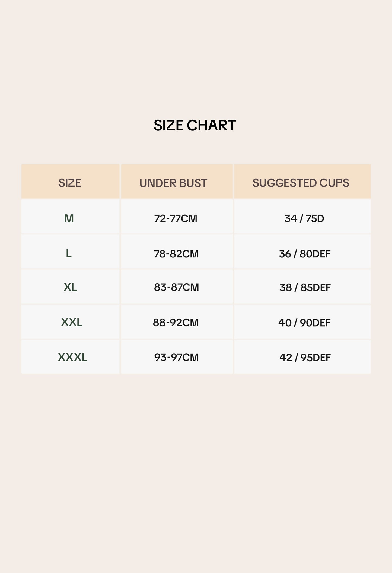Choose the 36 / 80DEF cup cell
This screenshot has width=392, height=573.
pyautogui.click(x=304, y=254)
